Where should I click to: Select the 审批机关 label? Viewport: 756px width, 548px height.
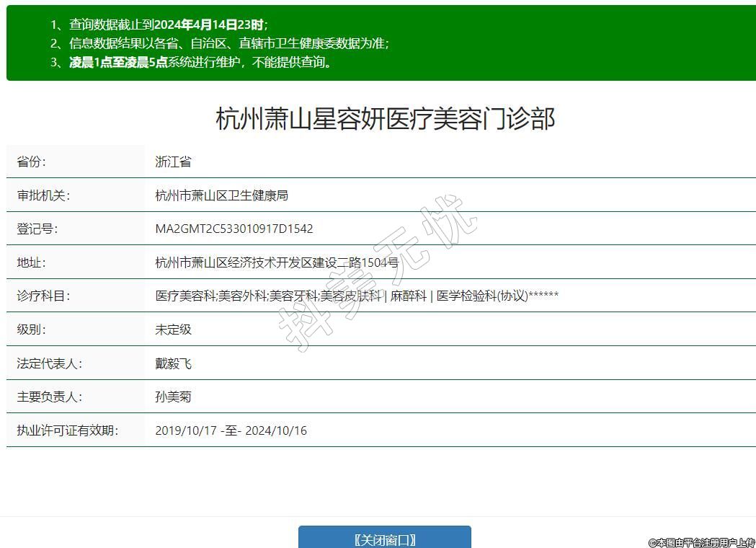(43, 195)
